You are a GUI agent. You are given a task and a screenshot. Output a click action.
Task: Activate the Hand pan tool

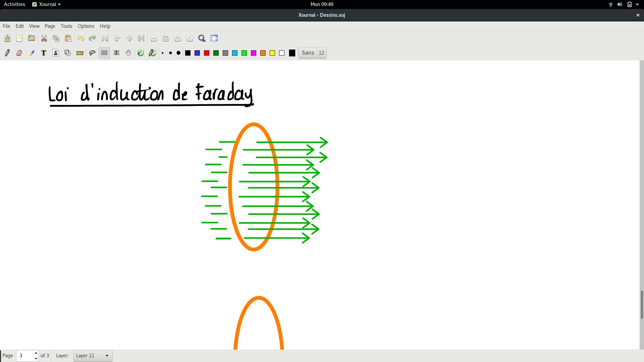(128, 53)
